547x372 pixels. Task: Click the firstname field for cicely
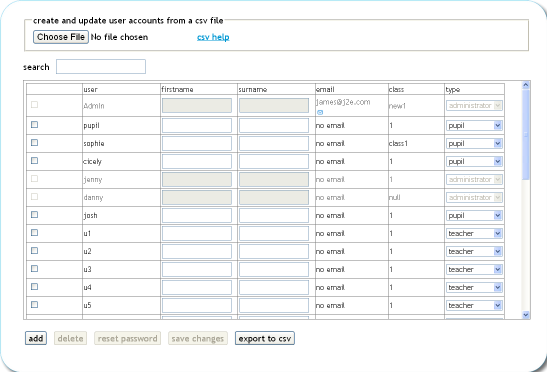point(197,162)
